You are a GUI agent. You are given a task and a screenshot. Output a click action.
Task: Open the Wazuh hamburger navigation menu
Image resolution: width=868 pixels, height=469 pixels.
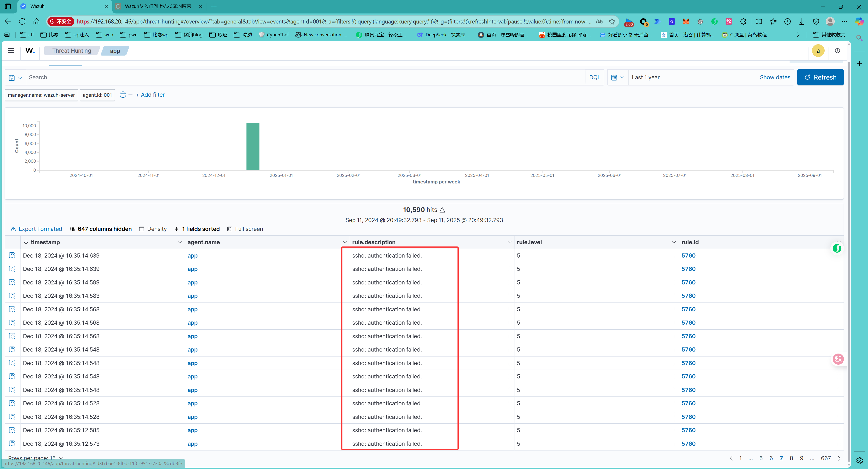click(11, 51)
